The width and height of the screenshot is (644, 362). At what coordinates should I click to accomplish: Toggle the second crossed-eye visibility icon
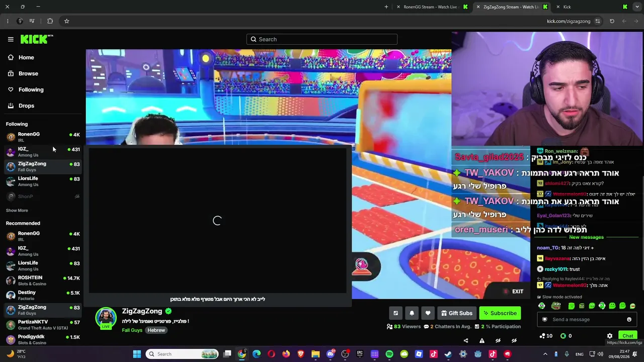click(x=514, y=341)
